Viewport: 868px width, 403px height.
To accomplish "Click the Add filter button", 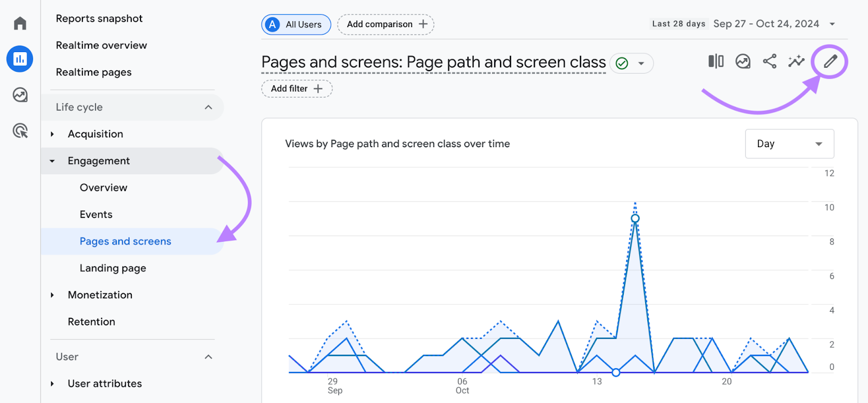I will tap(297, 89).
